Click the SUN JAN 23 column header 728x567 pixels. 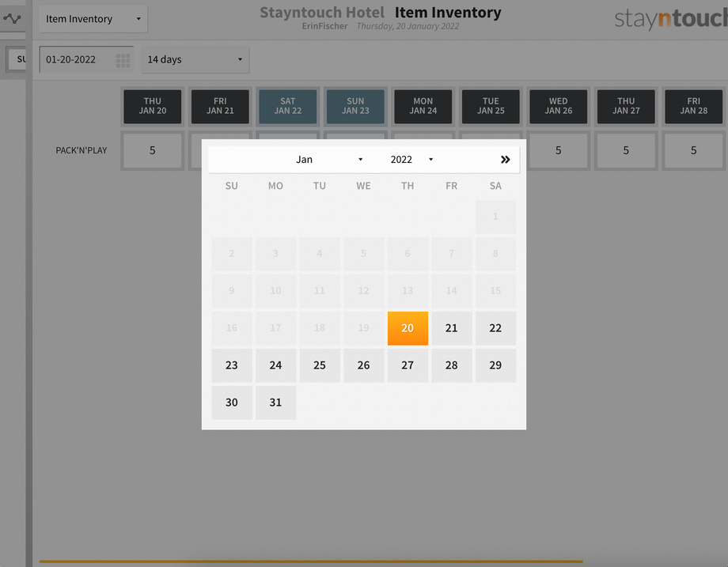point(355,106)
